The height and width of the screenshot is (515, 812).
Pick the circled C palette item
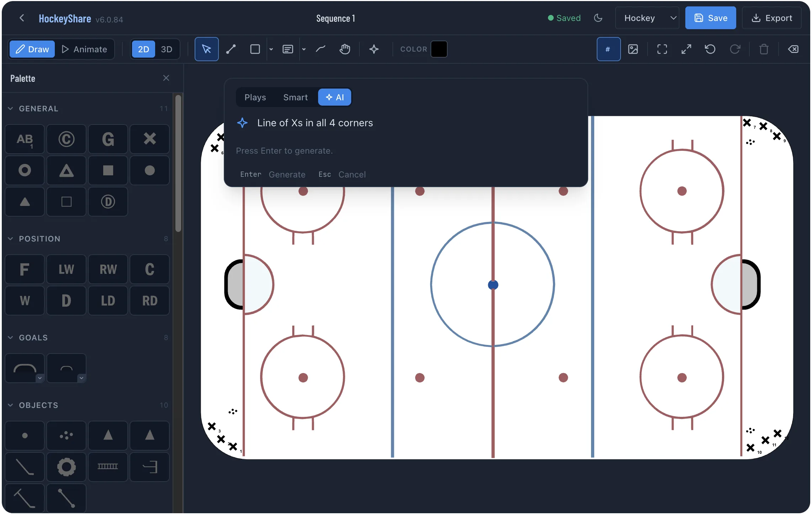pos(67,139)
